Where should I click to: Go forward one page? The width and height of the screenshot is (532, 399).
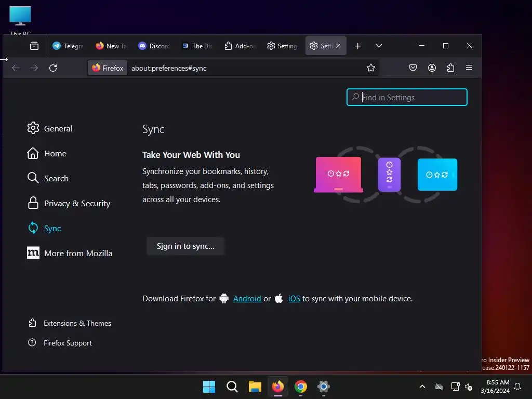(34, 68)
